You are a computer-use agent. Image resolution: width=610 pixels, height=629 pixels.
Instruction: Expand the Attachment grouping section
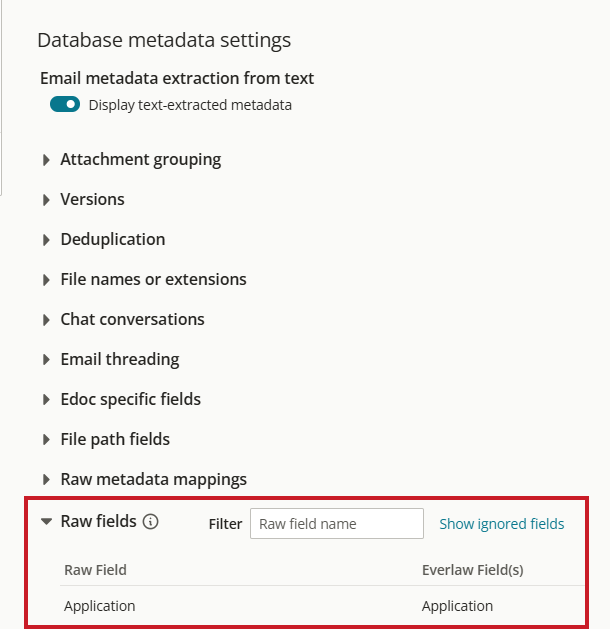[132, 160]
